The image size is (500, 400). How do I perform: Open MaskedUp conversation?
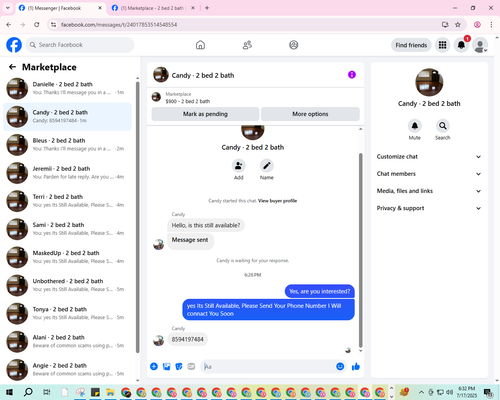(x=67, y=257)
